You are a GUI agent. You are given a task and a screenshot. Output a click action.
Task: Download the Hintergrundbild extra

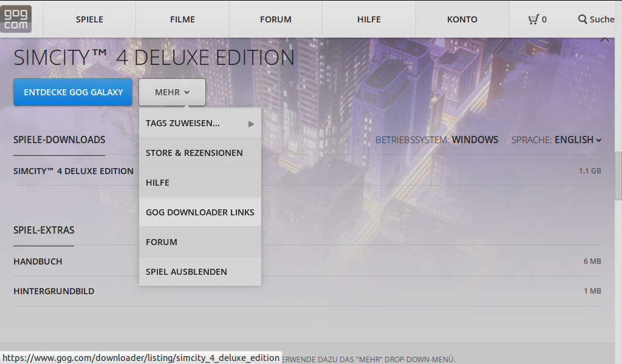click(x=54, y=291)
